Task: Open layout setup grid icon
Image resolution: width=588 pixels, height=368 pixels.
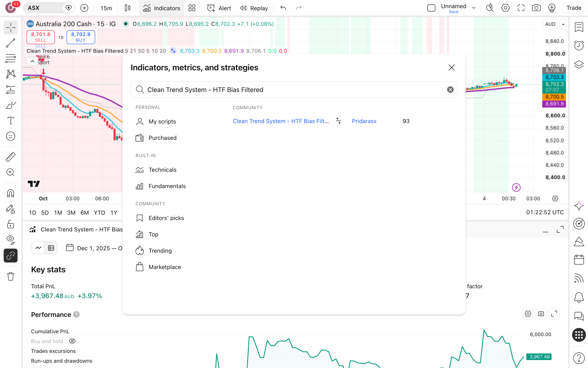Action: tap(192, 8)
